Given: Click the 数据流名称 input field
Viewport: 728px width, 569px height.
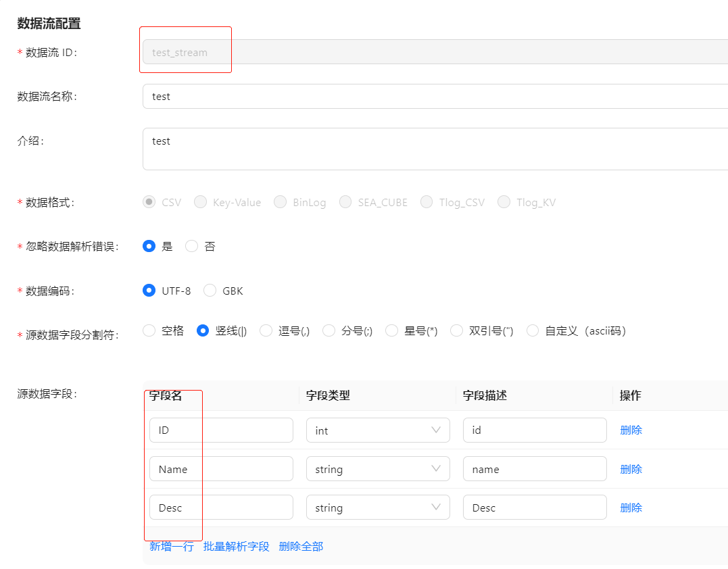Looking at the screenshot, I should pyautogui.click(x=433, y=97).
